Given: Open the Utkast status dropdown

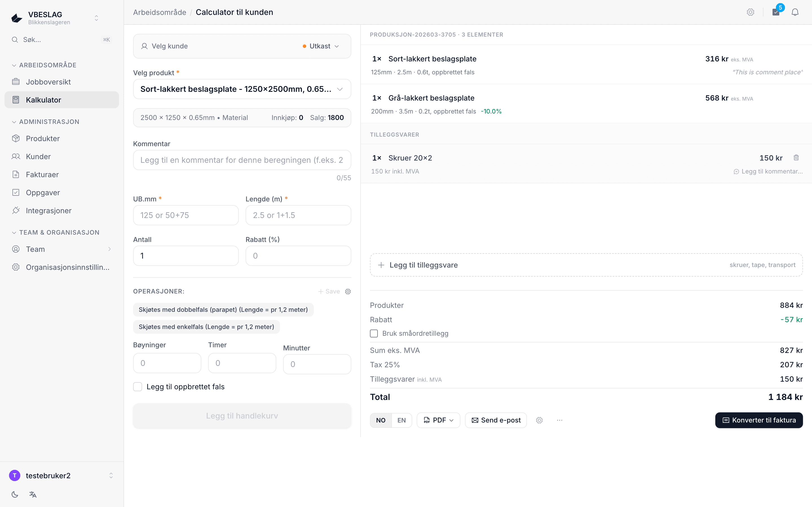Looking at the screenshot, I should 321,46.
